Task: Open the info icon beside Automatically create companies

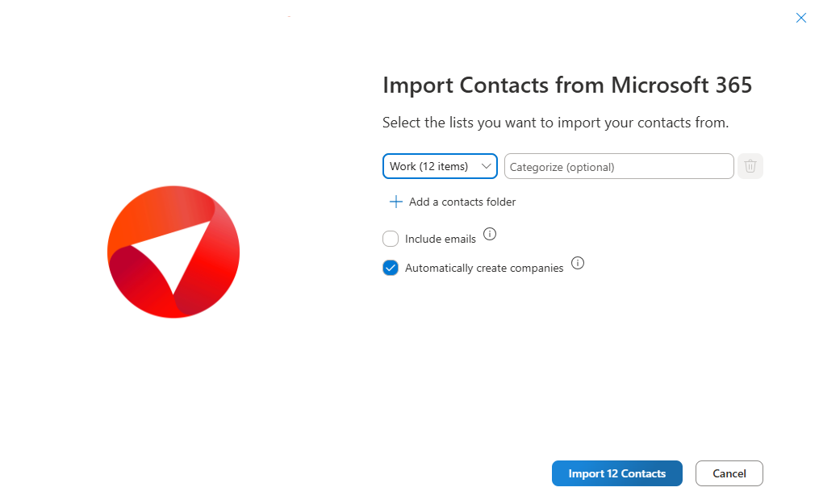Action: click(577, 263)
